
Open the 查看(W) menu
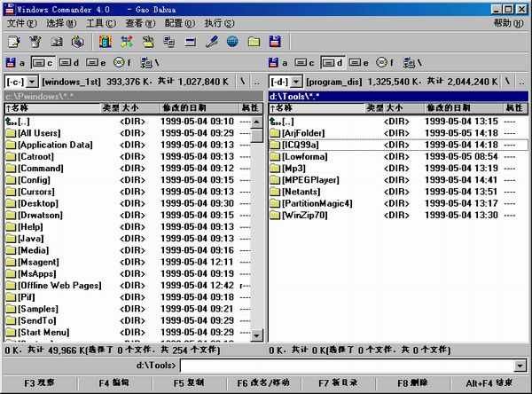coord(140,23)
